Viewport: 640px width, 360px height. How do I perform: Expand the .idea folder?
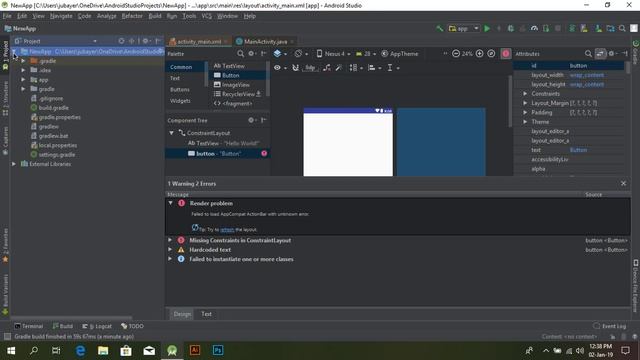[x=23, y=70]
